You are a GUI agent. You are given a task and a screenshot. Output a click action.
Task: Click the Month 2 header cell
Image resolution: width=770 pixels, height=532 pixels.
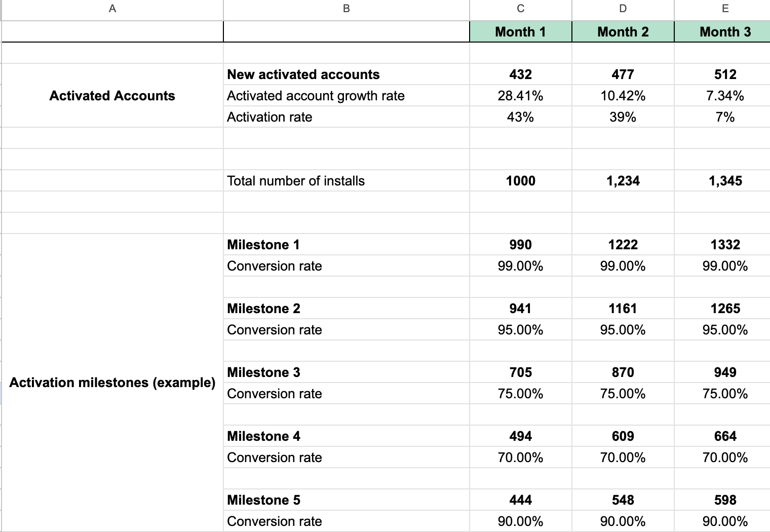pyautogui.click(x=623, y=31)
